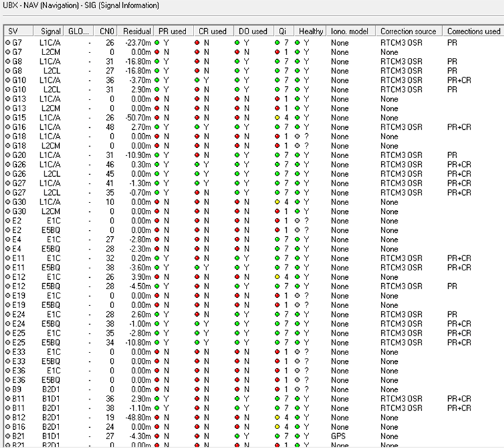The image size is (504, 448).
Task: Click the Residual column header
Action: pos(137,31)
